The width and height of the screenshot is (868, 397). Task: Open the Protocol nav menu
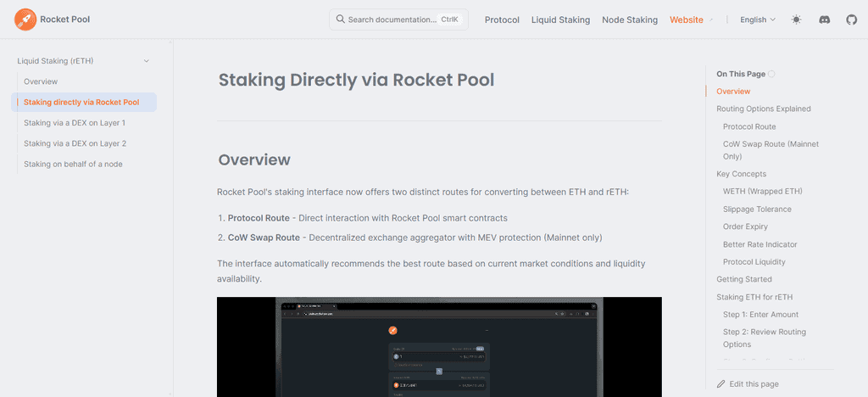coord(502,20)
